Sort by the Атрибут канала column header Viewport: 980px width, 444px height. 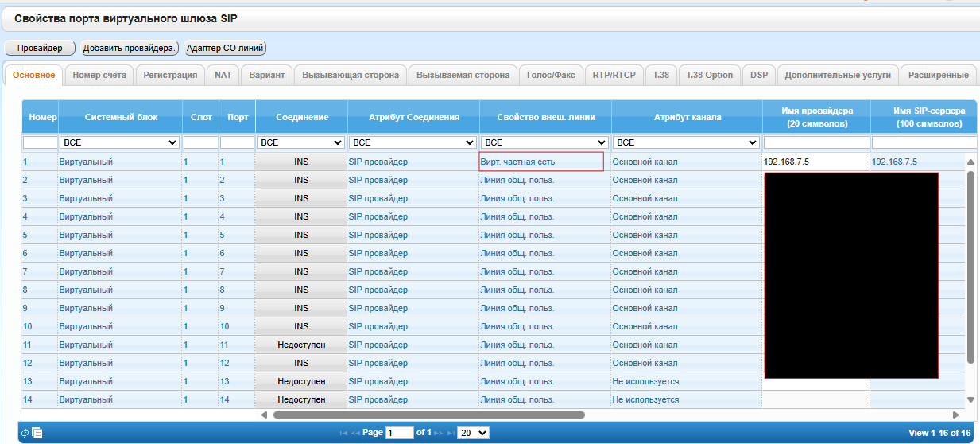point(687,117)
